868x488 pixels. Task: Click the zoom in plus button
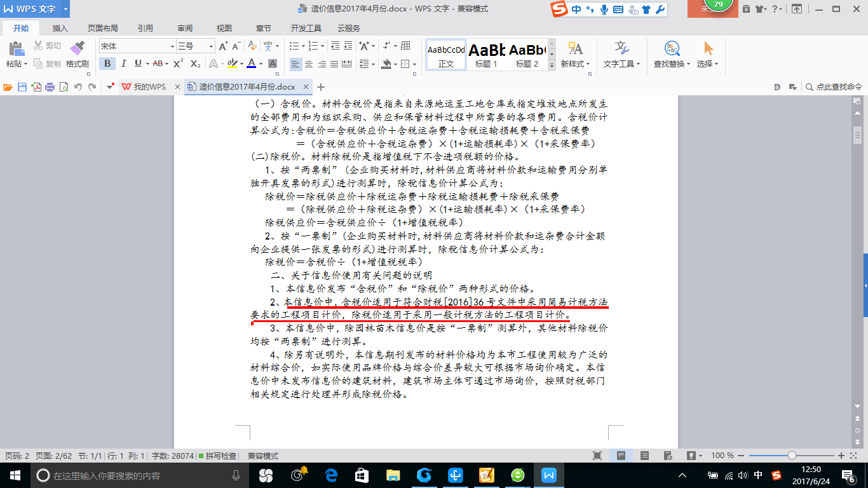841,456
